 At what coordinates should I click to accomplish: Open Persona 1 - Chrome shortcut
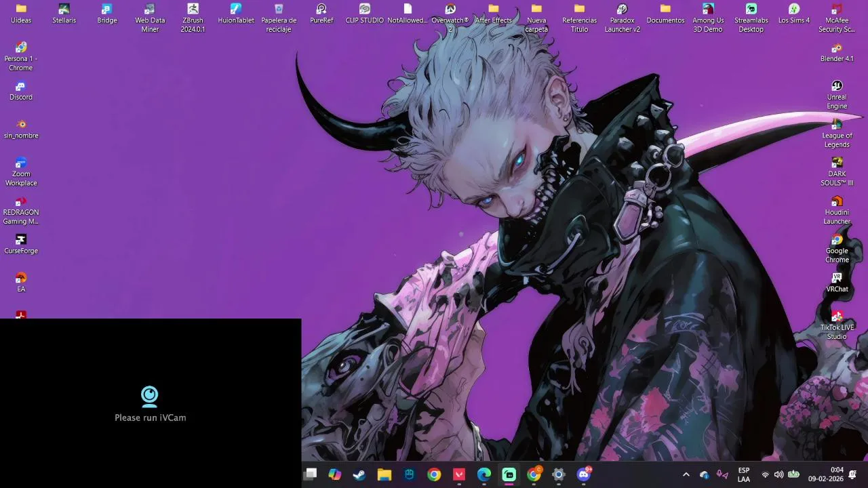click(x=21, y=56)
